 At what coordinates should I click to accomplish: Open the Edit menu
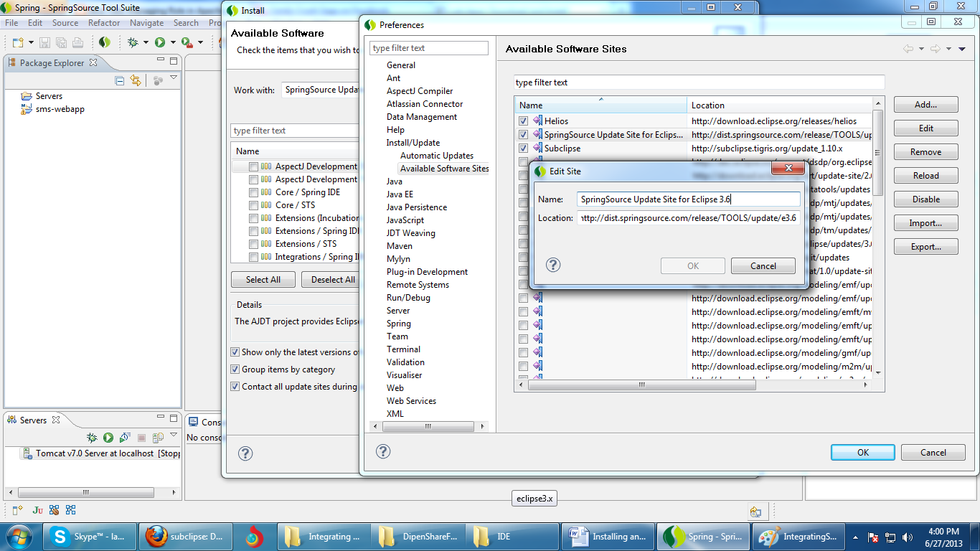point(35,23)
